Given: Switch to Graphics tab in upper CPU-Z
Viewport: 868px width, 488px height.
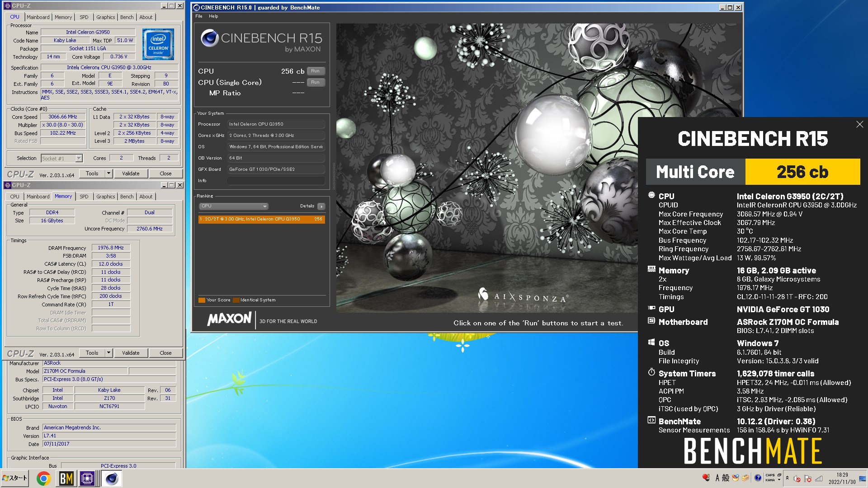Looking at the screenshot, I should coord(105,17).
